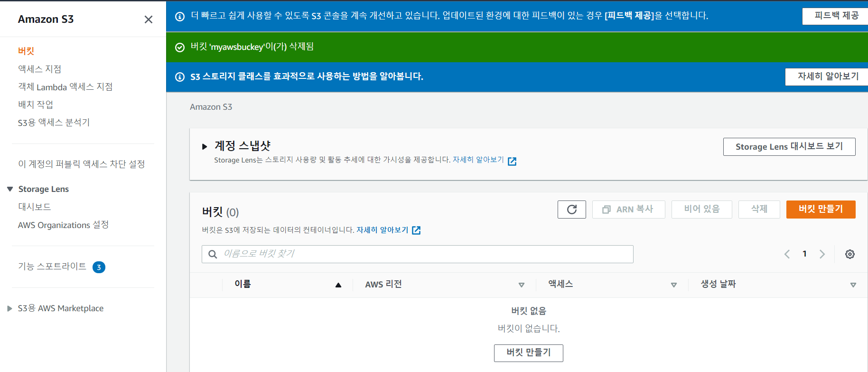Open 자세히 알아보기 link under 버킷 heading
This screenshot has width=868, height=372.
pos(382,230)
